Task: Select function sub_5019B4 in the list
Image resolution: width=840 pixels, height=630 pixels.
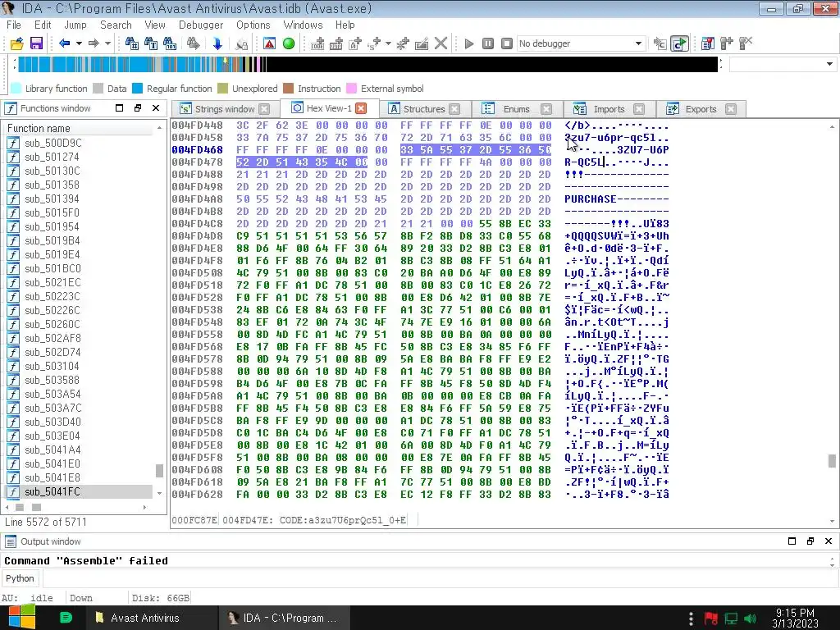Action: coord(52,240)
